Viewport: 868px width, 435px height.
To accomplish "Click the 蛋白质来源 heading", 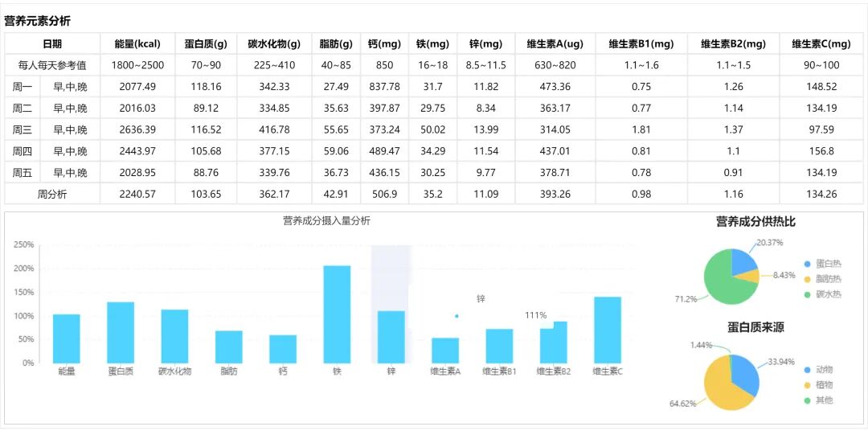I will (x=755, y=327).
